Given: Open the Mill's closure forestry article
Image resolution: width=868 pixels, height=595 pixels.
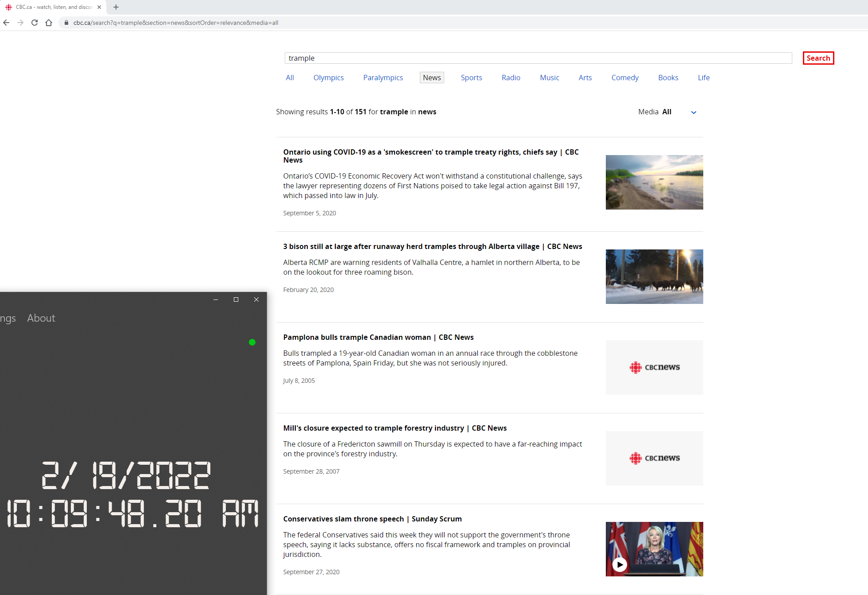Looking at the screenshot, I should (x=395, y=428).
